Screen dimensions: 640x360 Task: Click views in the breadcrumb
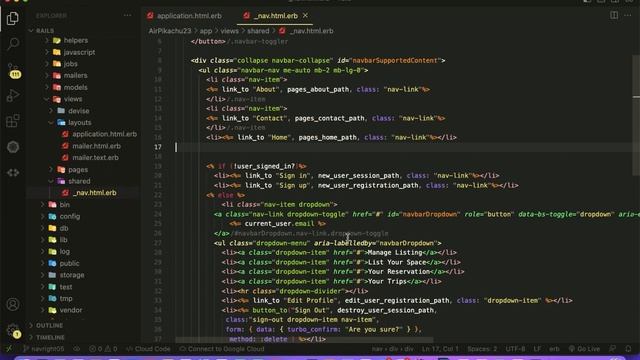coord(229,31)
